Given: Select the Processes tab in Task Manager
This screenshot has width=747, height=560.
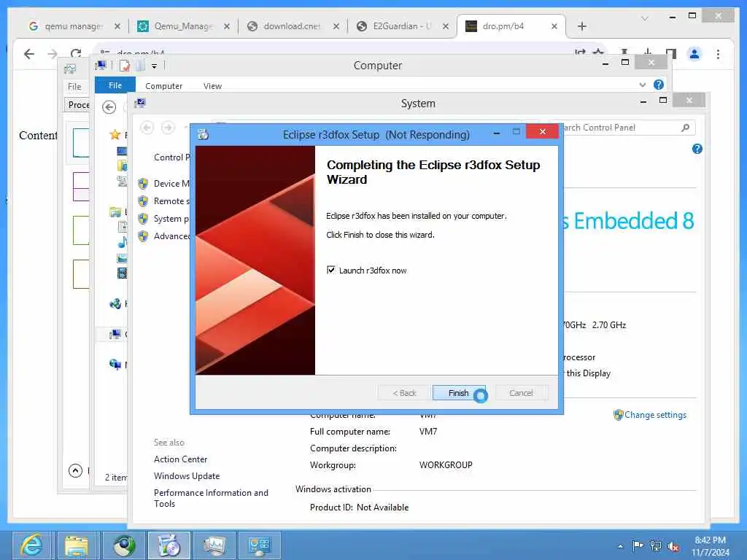Looking at the screenshot, I should click(79, 105).
